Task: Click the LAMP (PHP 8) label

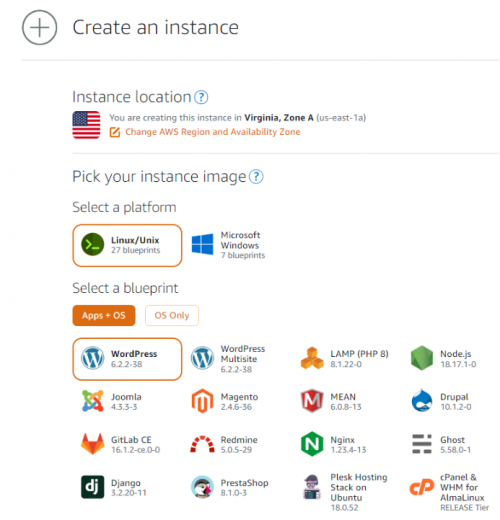Action: [359, 354]
